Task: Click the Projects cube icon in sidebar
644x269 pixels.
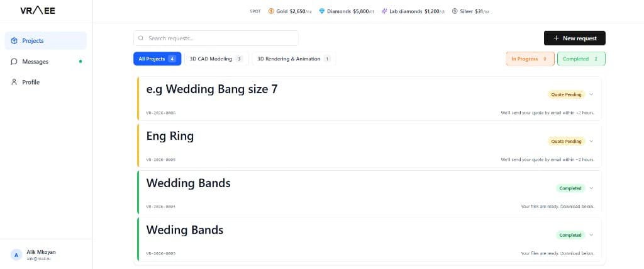Action: pos(14,41)
